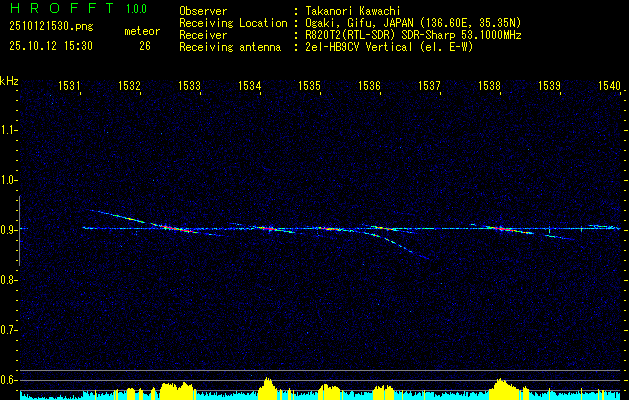Click the date stamp 25.10.12 15:30
Image resolution: width=629 pixels, height=400 pixels.
pos(51,46)
